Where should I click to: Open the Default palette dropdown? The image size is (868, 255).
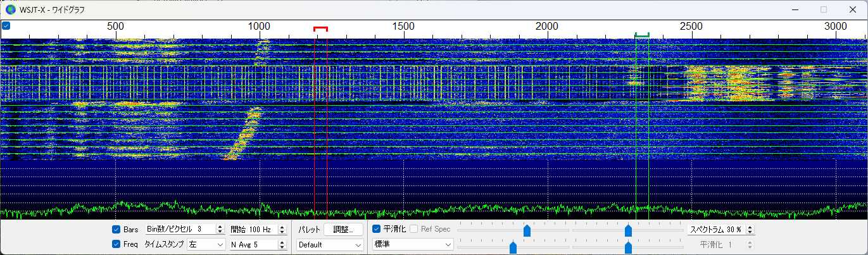coord(330,245)
